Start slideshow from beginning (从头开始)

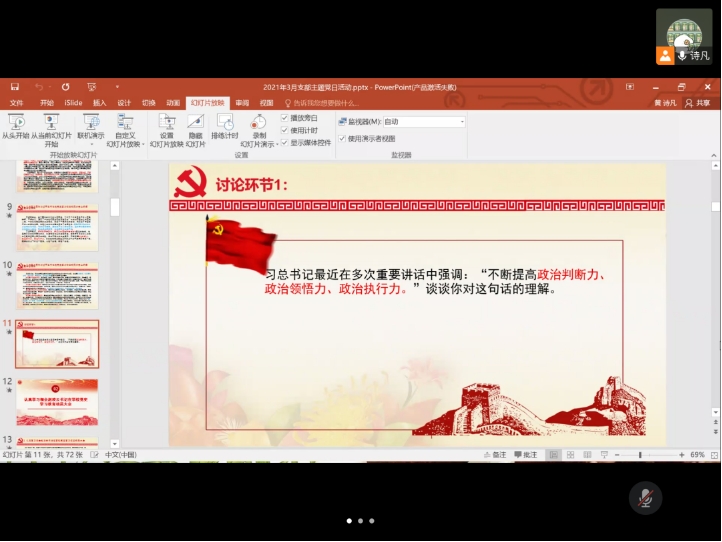coord(15,125)
